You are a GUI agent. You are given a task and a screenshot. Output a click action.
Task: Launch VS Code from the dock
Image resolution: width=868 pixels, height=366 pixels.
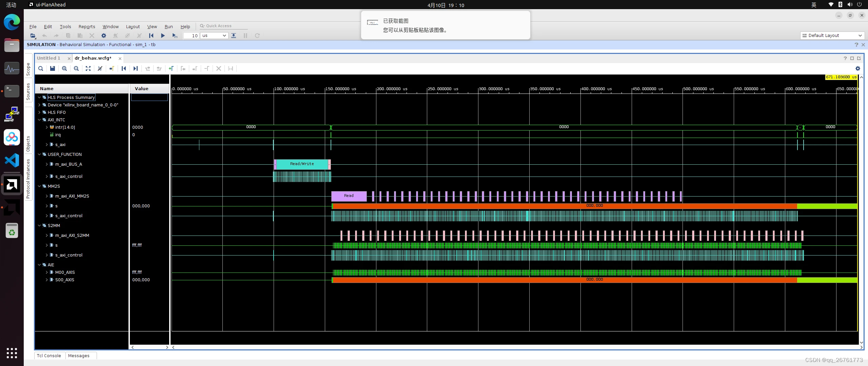tap(12, 160)
